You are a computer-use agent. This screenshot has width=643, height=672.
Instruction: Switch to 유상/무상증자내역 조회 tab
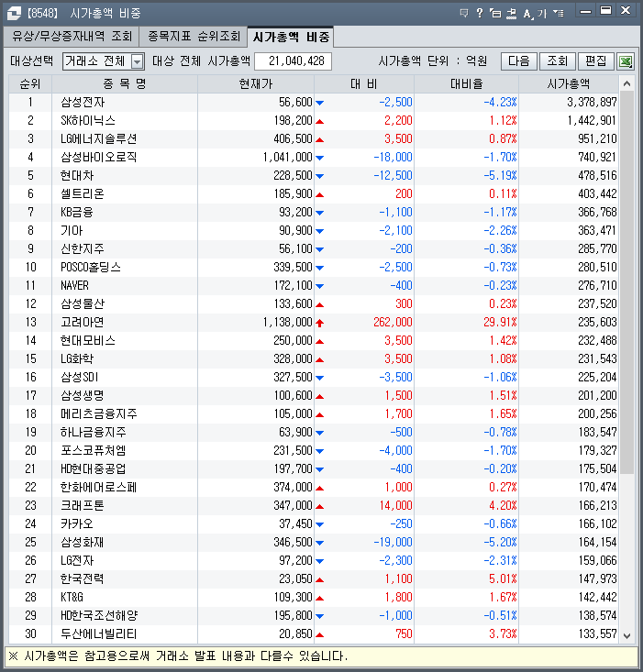pyautogui.click(x=72, y=37)
